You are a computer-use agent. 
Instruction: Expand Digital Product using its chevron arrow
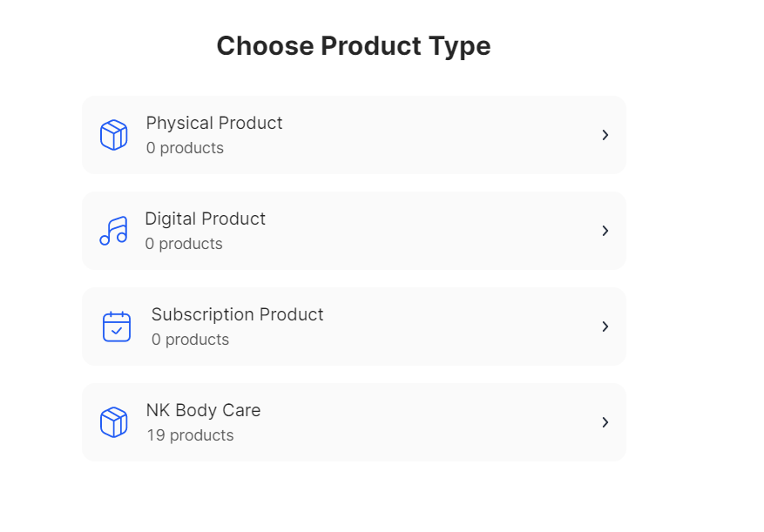[x=605, y=231]
